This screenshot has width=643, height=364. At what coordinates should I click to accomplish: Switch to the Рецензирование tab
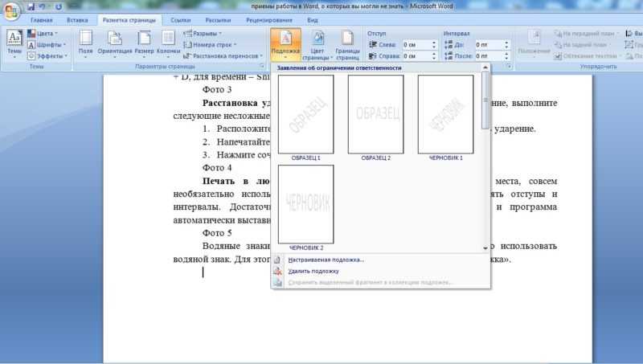(269, 20)
